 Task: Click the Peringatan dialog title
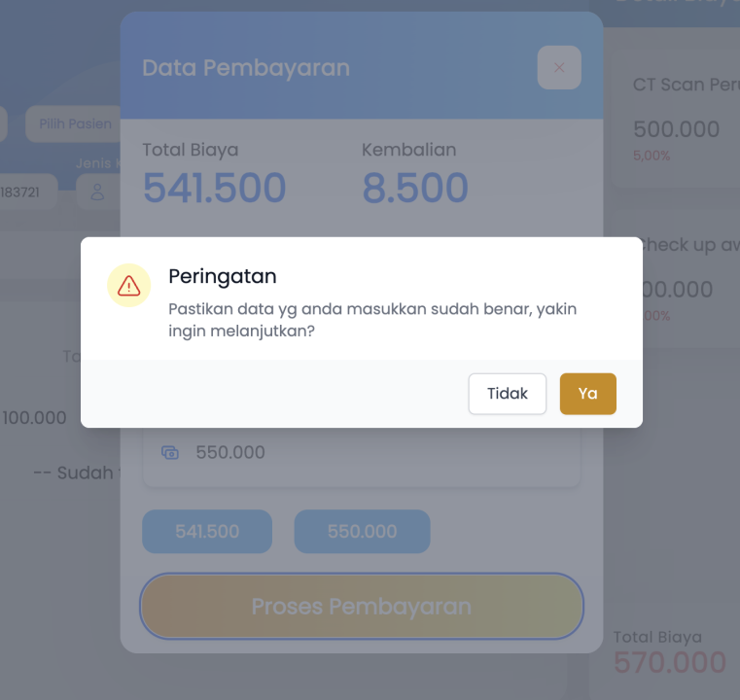pos(223,276)
